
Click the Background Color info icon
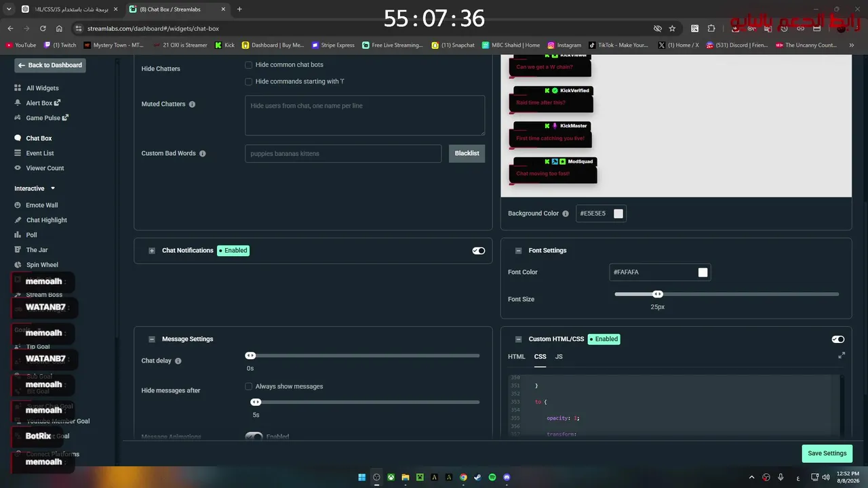pos(566,213)
